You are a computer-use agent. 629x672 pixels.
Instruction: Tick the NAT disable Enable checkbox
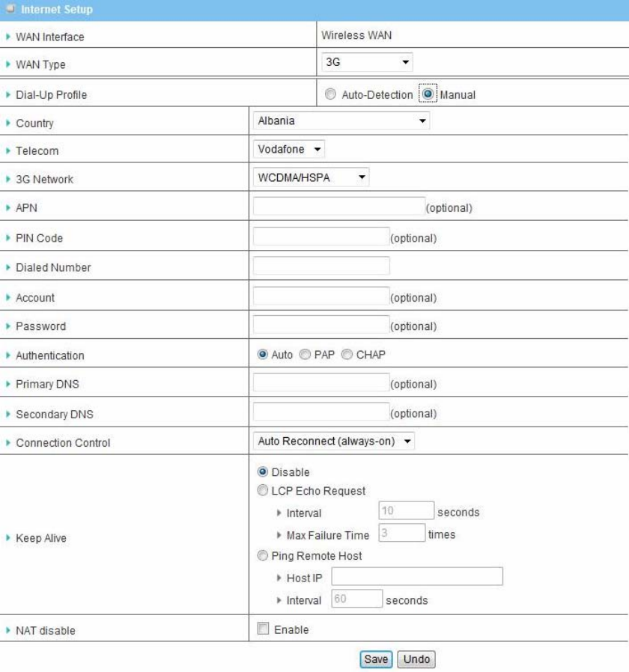click(x=262, y=630)
